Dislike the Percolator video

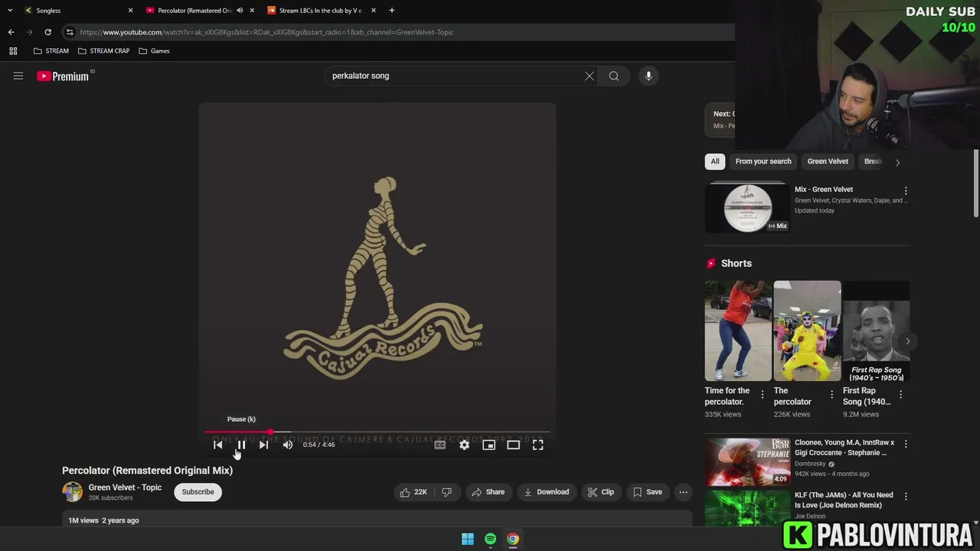pos(447,492)
